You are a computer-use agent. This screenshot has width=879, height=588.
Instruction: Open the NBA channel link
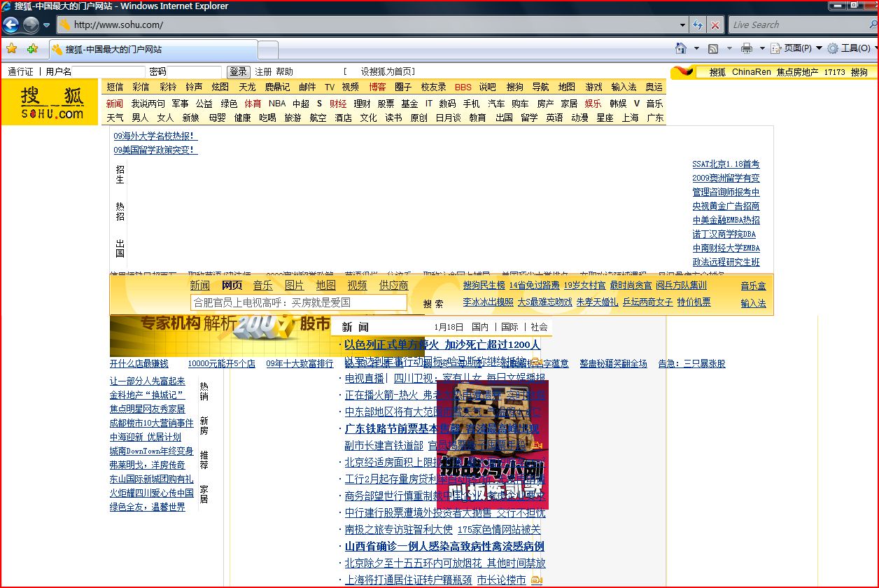click(x=277, y=103)
